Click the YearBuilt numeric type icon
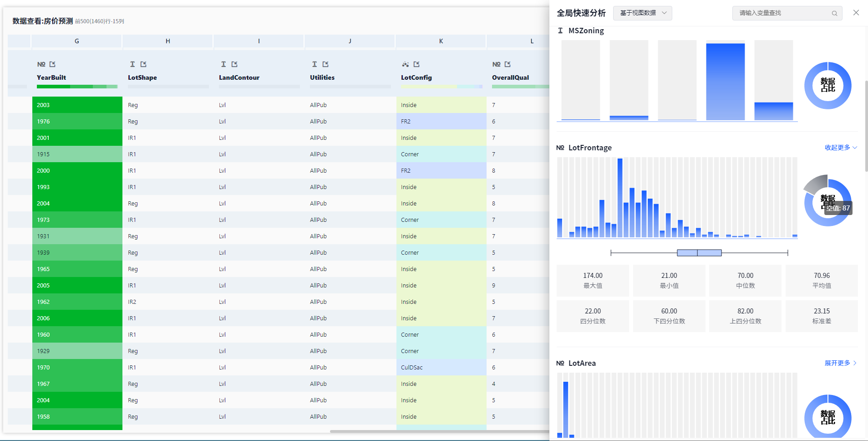Viewport: 868px width, 441px height. pos(41,64)
